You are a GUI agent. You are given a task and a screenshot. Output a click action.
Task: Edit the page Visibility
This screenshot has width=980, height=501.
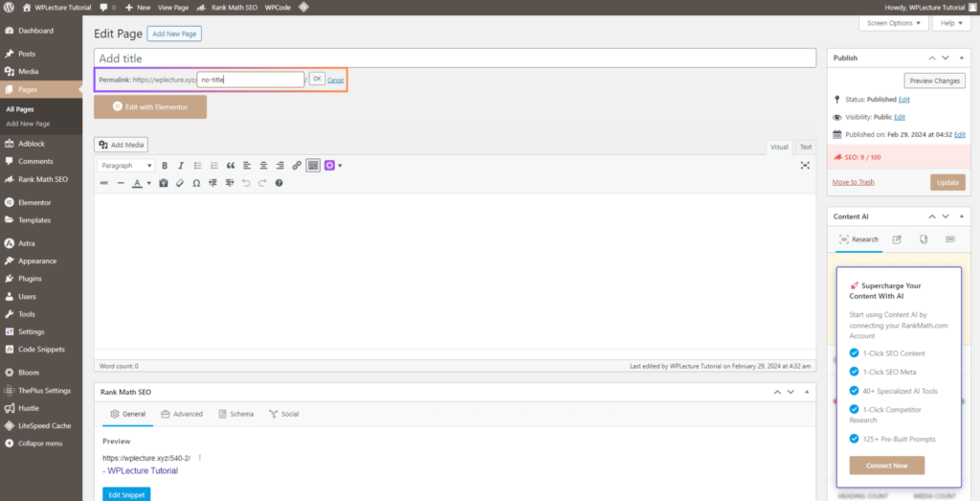tap(900, 117)
